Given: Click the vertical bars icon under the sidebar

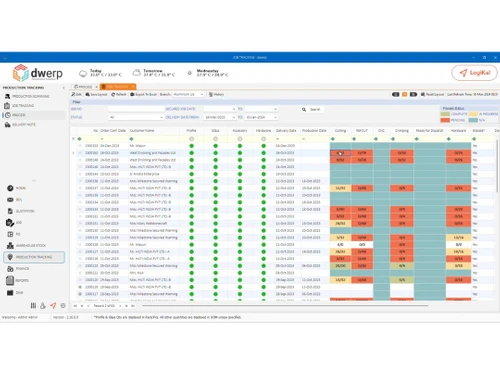Looking at the screenshot, I should [33, 305].
